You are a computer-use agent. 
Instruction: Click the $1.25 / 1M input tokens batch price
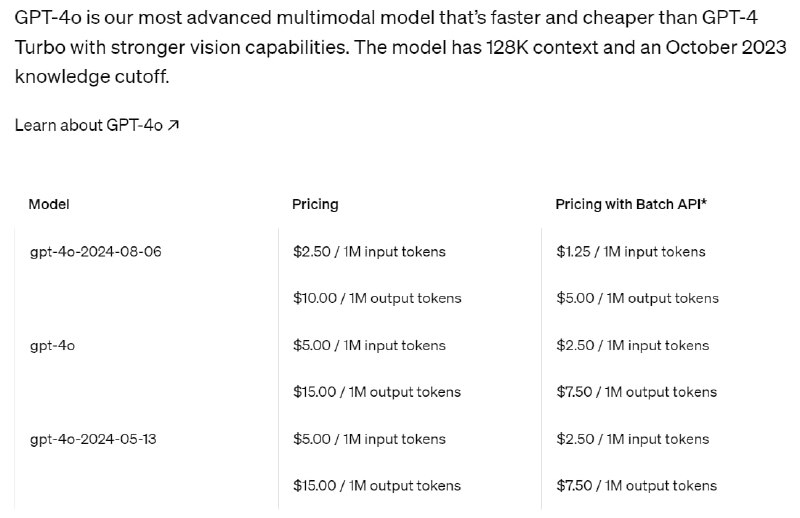631,251
